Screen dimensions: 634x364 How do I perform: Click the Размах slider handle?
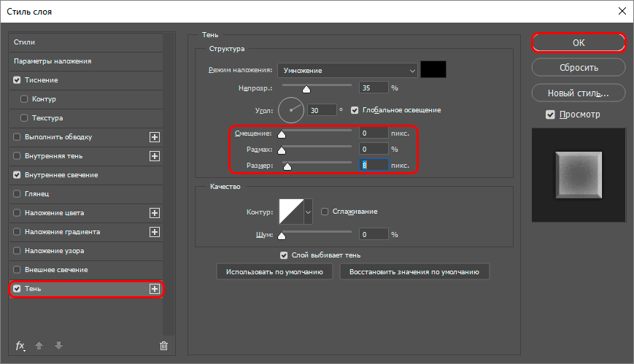(x=282, y=151)
